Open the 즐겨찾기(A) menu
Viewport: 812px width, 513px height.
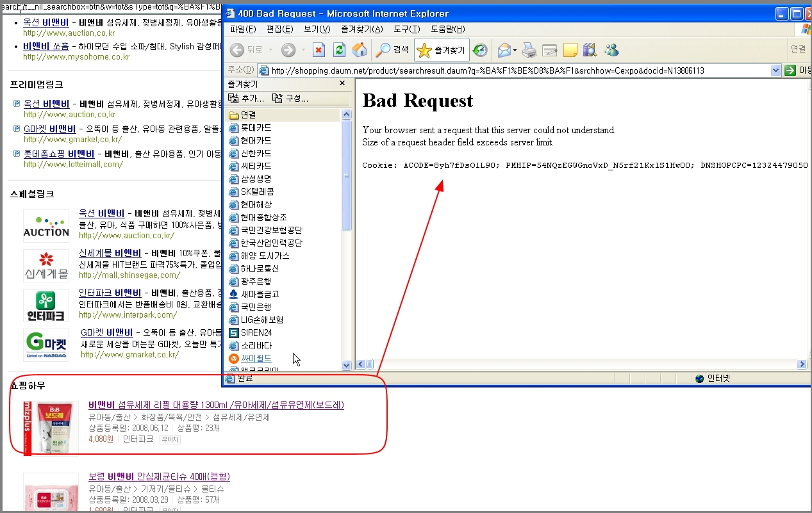pyautogui.click(x=362, y=29)
